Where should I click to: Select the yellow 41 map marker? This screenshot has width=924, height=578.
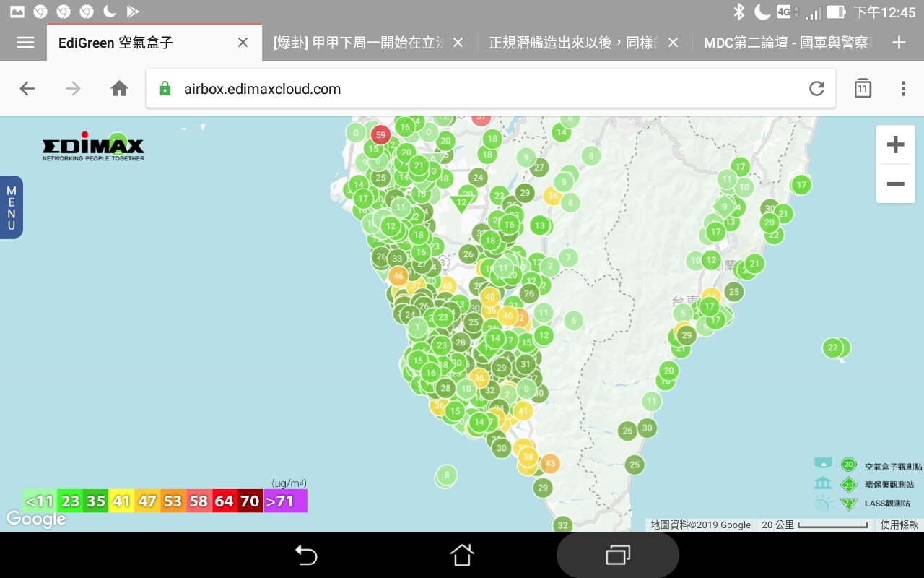pos(523,412)
